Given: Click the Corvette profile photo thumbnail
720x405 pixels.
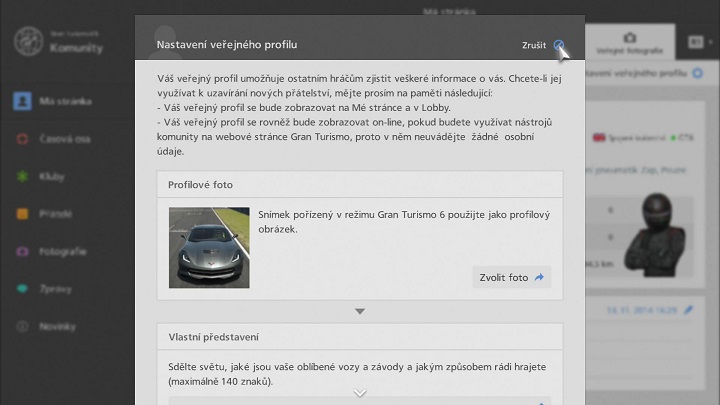Looking at the screenshot, I should pyautogui.click(x=209, y=247).
